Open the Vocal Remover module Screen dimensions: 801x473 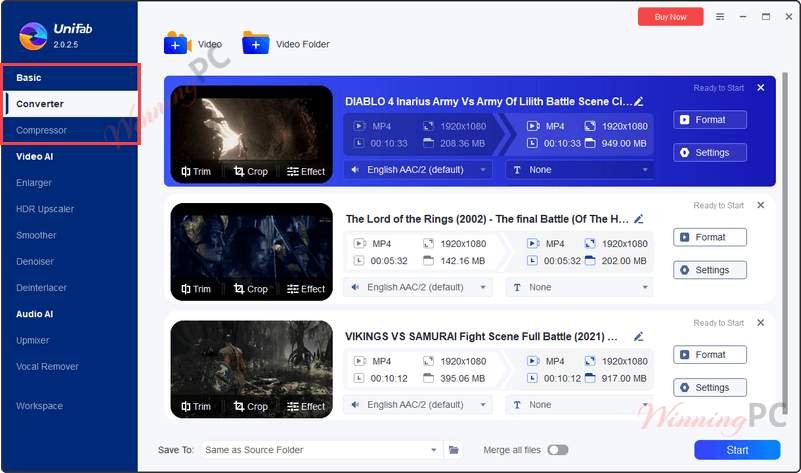click(48, 367)
